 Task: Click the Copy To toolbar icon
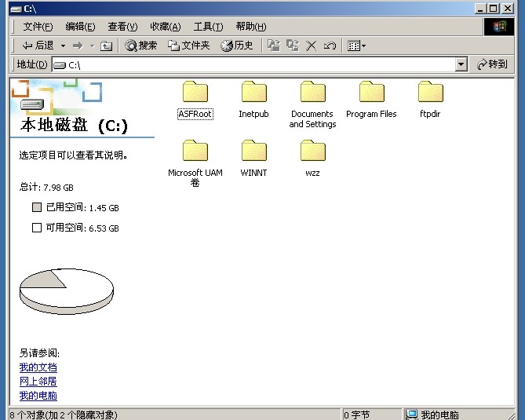pyautogui.click(x=293, y=46)
